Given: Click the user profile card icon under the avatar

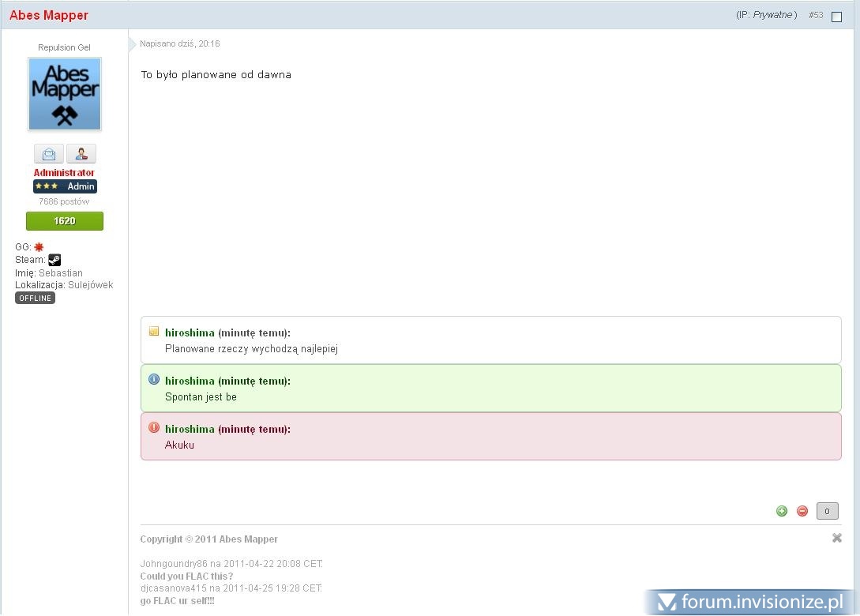Looking at the screenshot, I should pyautogui.click(x=81, y=154).
